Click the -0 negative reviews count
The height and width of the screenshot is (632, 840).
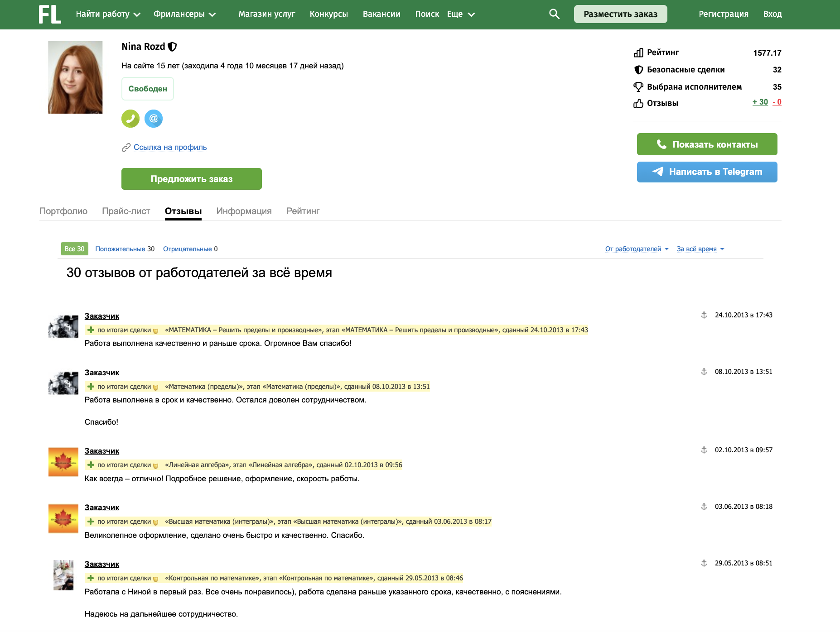pyautogui.click(x=777, y=102)
